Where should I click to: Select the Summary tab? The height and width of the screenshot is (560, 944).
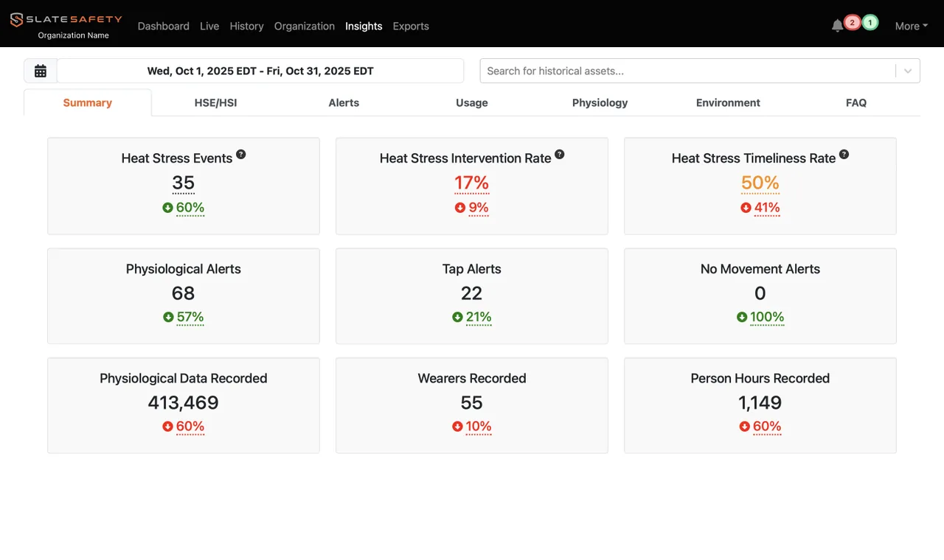coord(88,102)
